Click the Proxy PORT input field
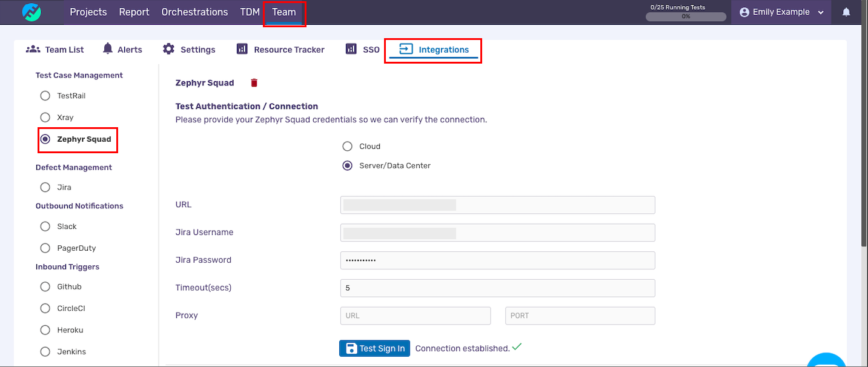The image size is (868, 367). point(580,316)
